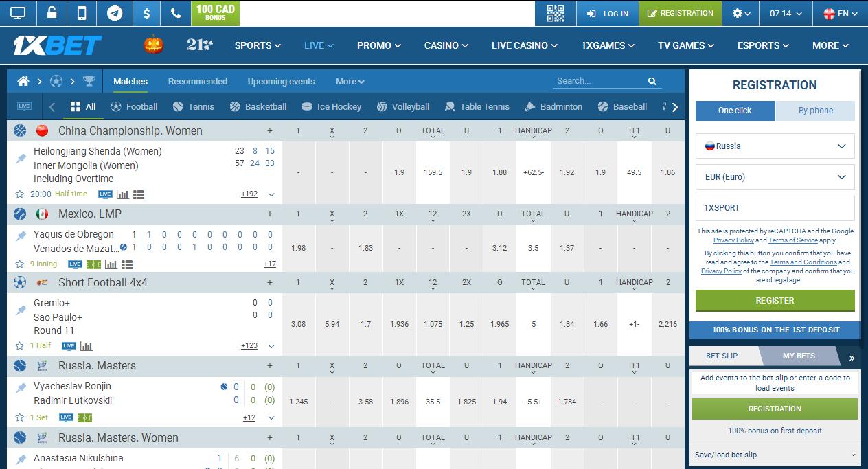Click the Search input field
This screenshot has width=868, height=469.
tap(599, 81)
